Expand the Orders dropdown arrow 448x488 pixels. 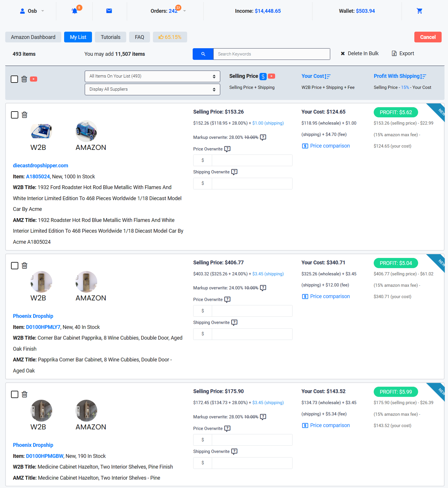pyautogui.click(x=185, y=11)
